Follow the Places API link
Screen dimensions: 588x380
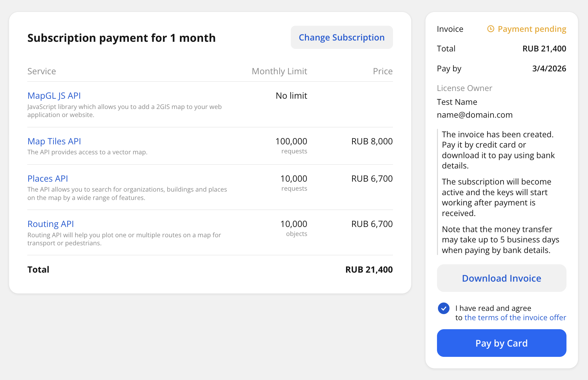(48, 178)
